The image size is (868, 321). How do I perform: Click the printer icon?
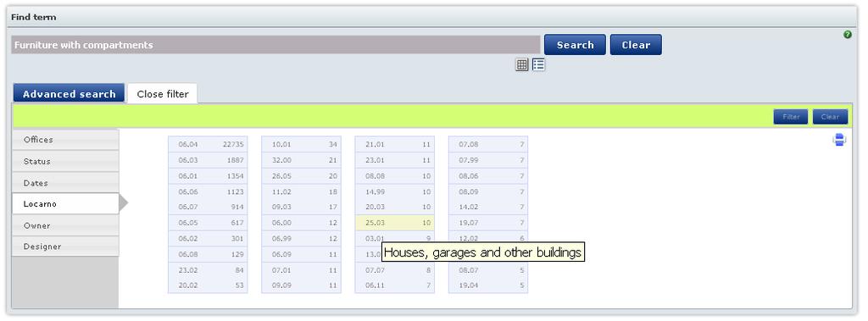839,140
